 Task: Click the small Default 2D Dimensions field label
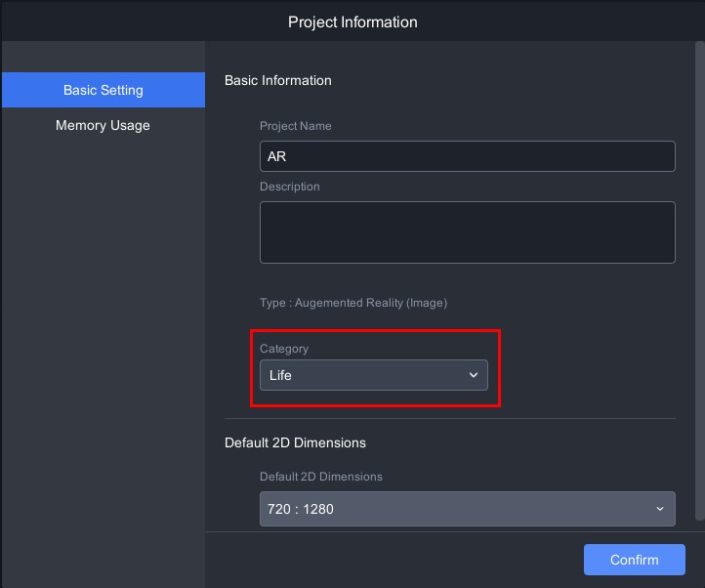click(x=321, y=477)
